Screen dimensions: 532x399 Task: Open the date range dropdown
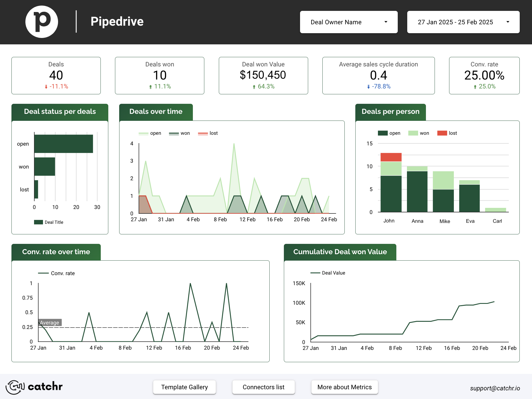click(463, 22)
